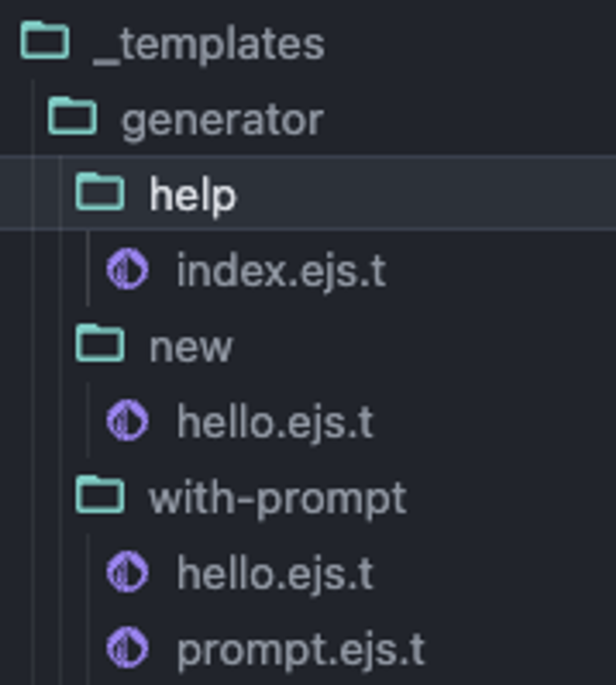Click the new folder icon

(x=100, y=344)
